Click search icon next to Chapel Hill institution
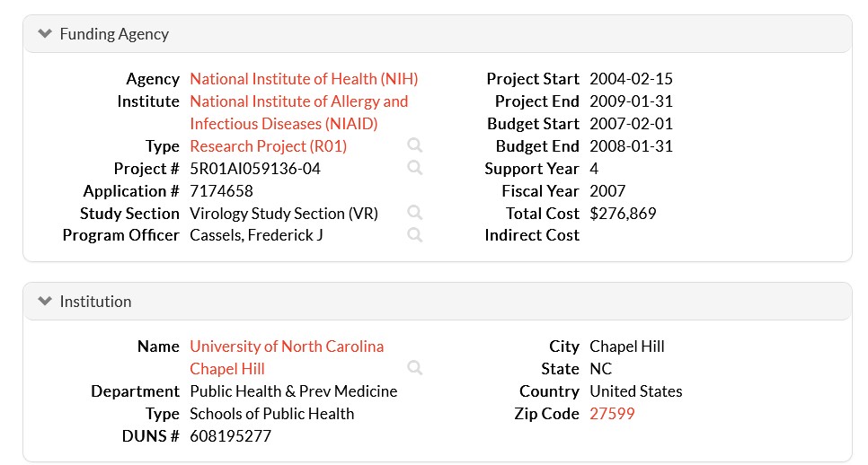The image size is (868, 465). (414, 368)
